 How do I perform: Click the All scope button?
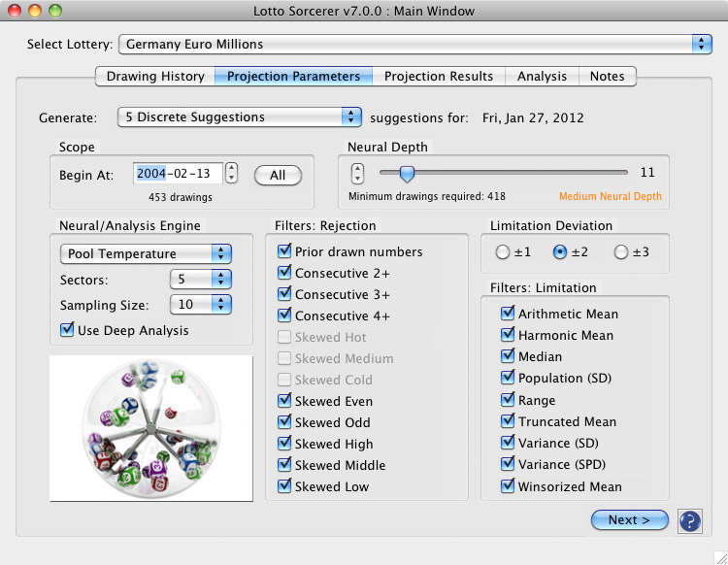(278, 175)
